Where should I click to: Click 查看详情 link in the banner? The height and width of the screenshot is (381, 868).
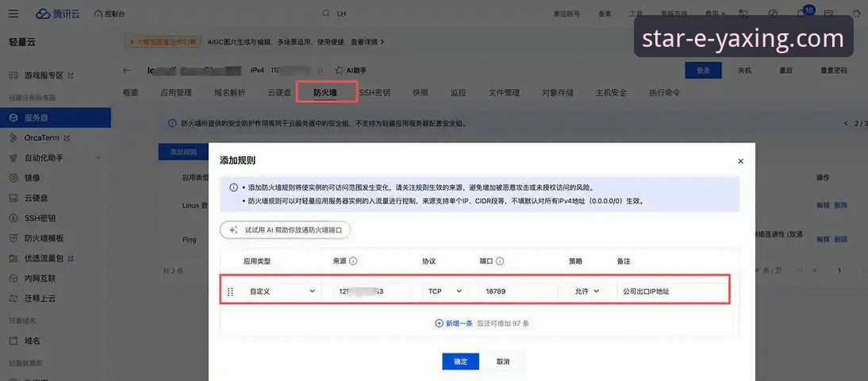(367, 41)
